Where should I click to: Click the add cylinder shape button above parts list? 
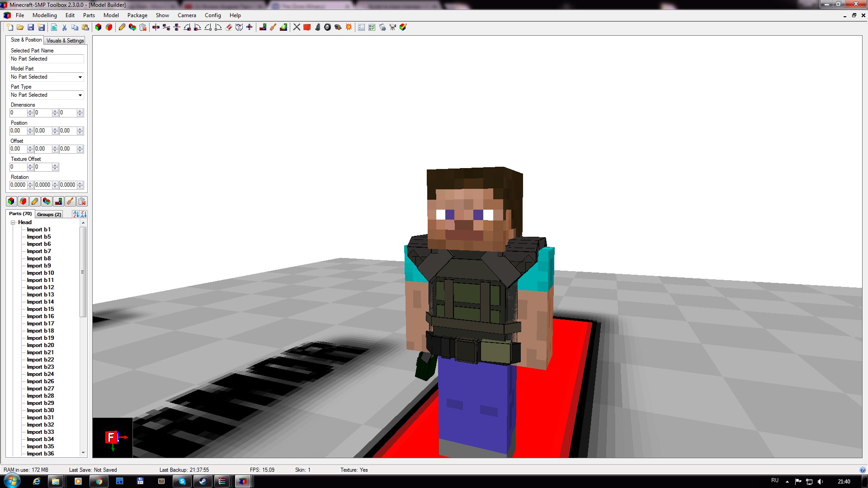pyautogui.click(x=23, y=202)
